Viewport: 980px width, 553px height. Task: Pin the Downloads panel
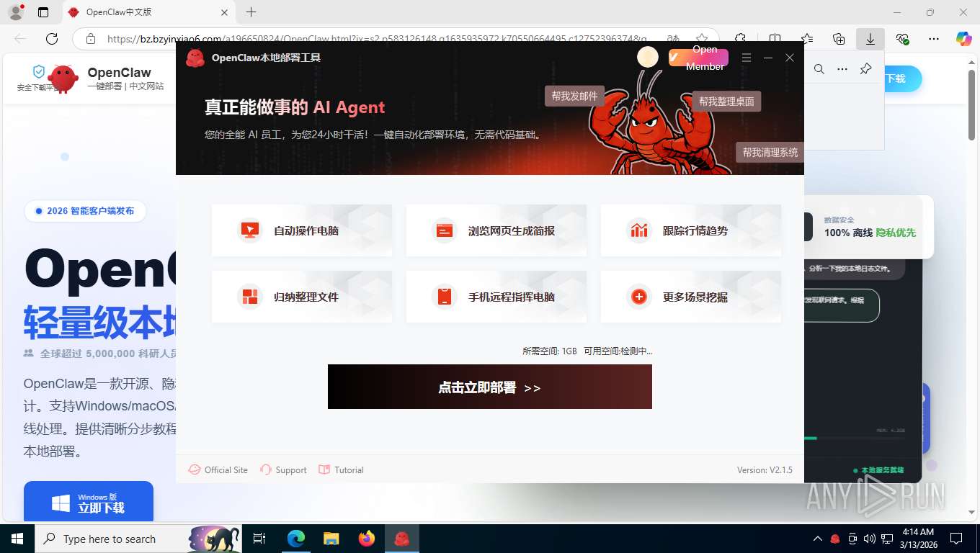point(866,69)
